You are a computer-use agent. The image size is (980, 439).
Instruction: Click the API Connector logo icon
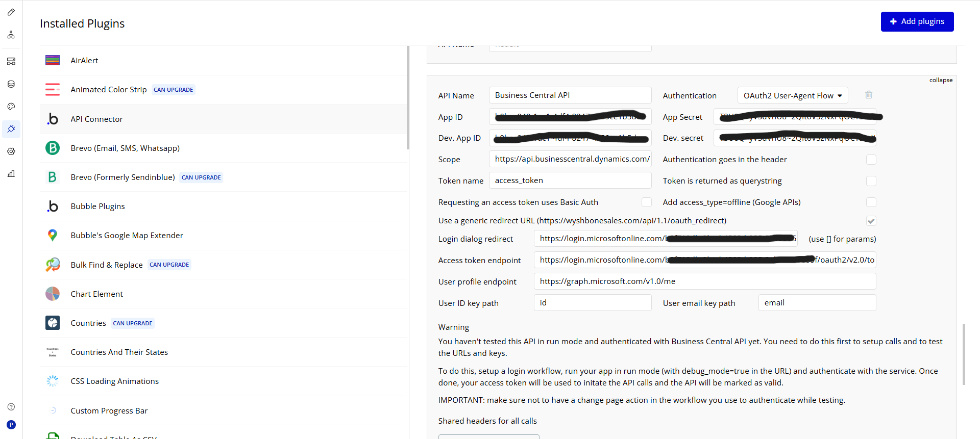pos(53,119)
